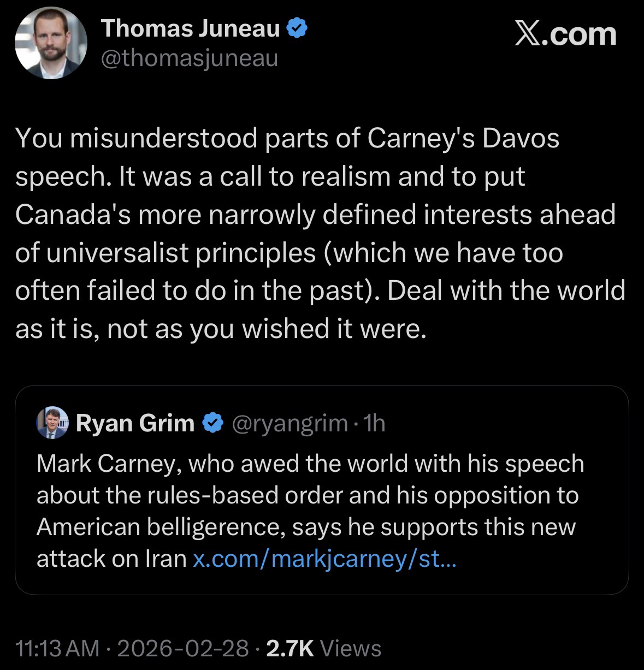Open the @thomasjuneau handle link

190,58
